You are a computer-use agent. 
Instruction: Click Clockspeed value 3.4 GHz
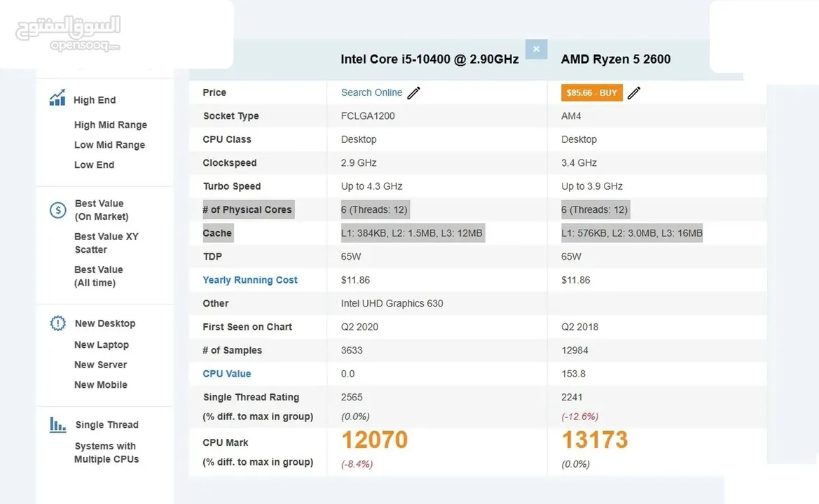(x=579, y=163)
